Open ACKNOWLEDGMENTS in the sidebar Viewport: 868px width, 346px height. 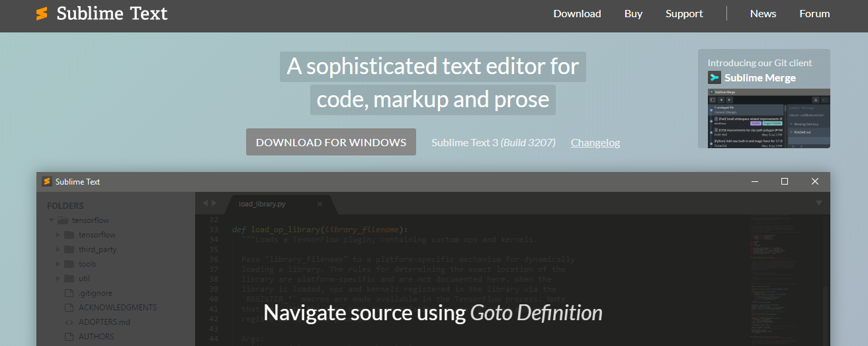(x=118, y=308)
